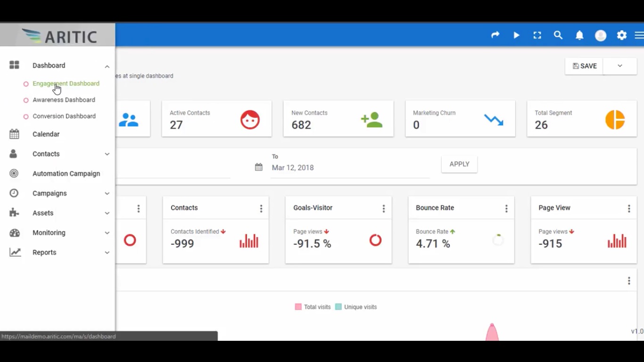644x362 pixels.
Task: Click the play icon in top bar
Action: tap(516, 35)
